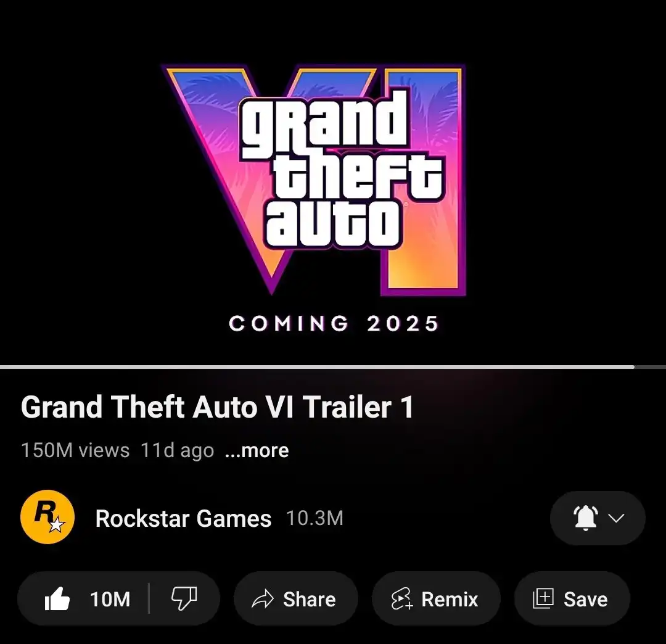Seek on the video progress bar
666x644 pixels.
pos(333,366)
